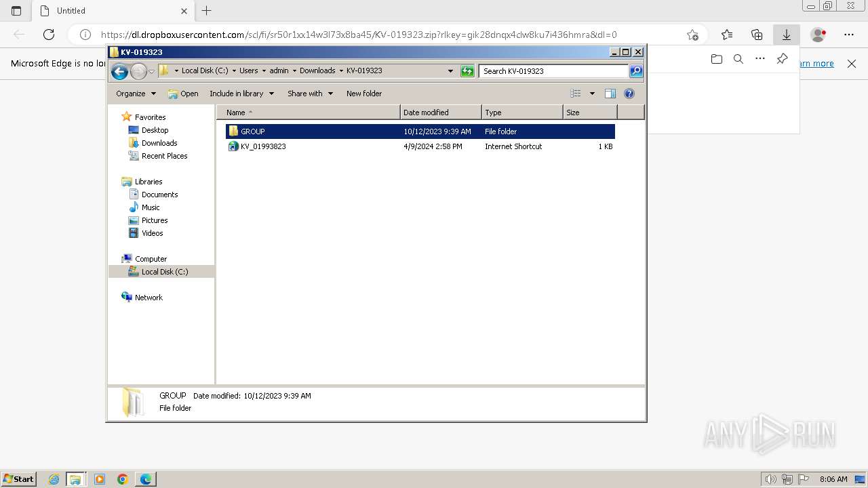Click the Edge refresh button
Screen dimensions: 868x488
[x=49, y=35]
